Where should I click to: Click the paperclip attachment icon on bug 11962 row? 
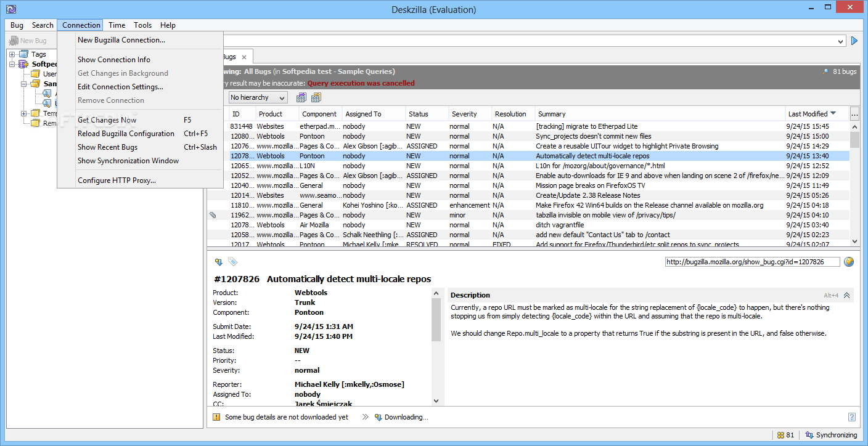click(213, 215)
